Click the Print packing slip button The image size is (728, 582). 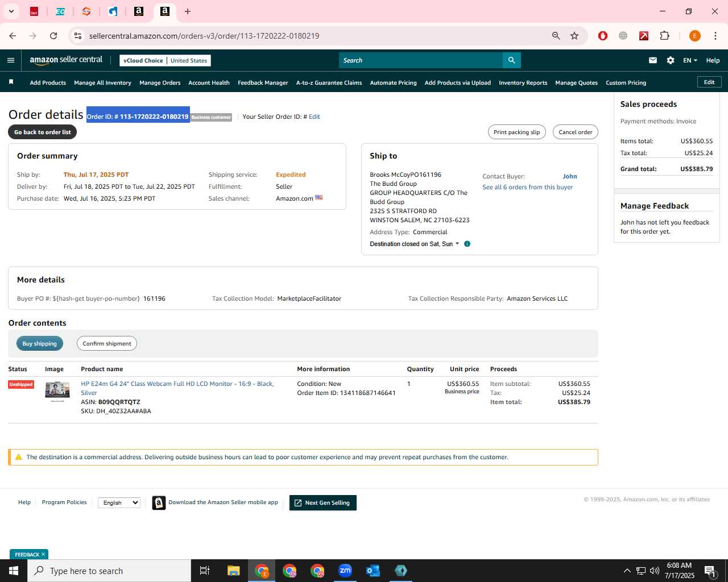coord(517,132)
